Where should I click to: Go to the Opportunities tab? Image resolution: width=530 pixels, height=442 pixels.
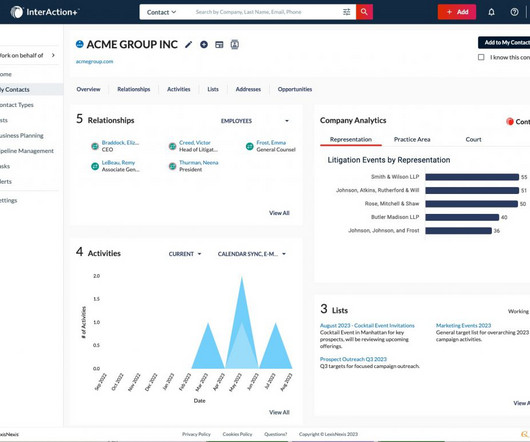click(x=295, y=89)
